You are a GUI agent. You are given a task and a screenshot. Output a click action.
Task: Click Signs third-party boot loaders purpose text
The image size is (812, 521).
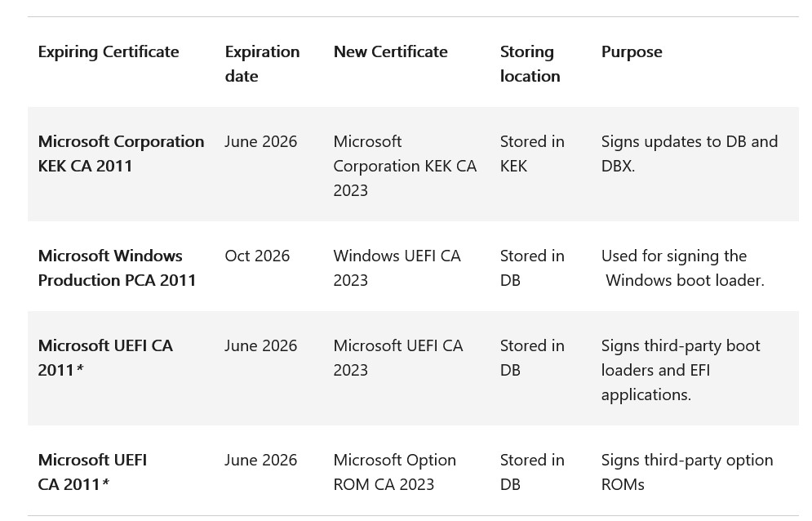click(681, 370)
